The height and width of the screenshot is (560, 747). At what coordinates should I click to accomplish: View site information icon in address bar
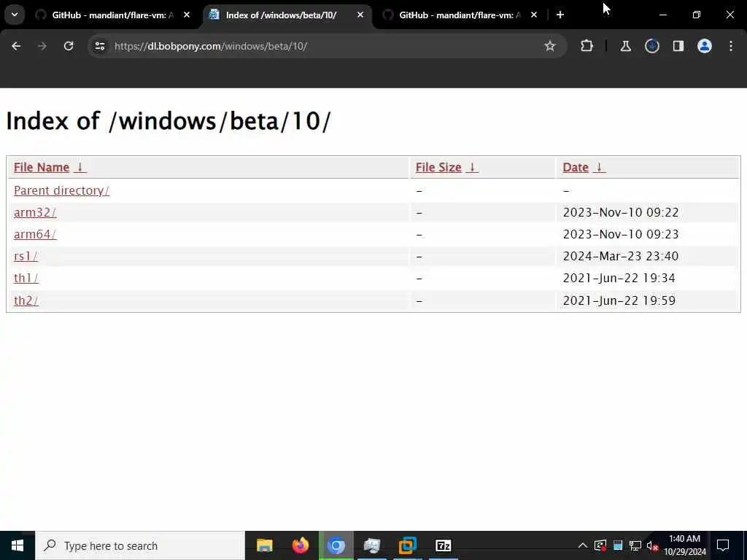point(99,46)
